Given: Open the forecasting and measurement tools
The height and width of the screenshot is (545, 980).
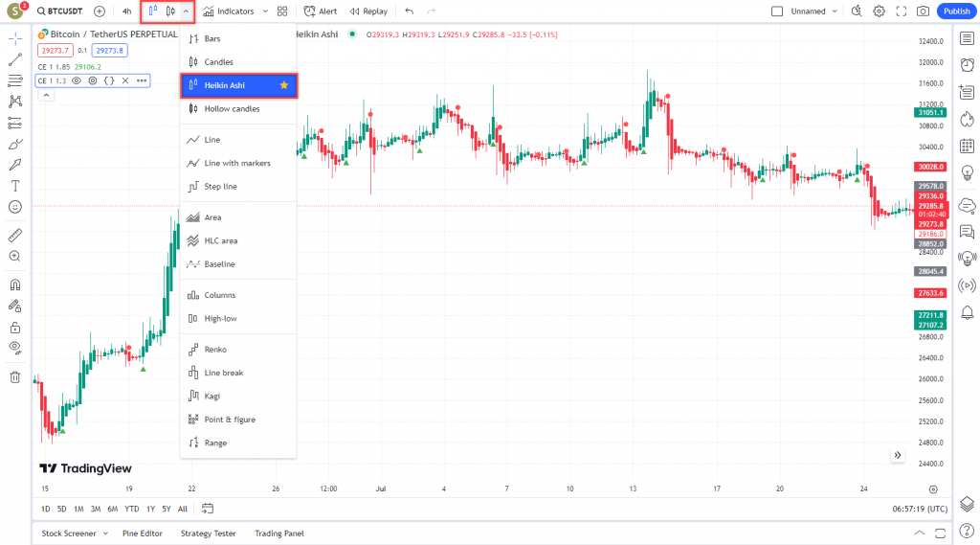Looking at the screenshot, I should [15, 124].
